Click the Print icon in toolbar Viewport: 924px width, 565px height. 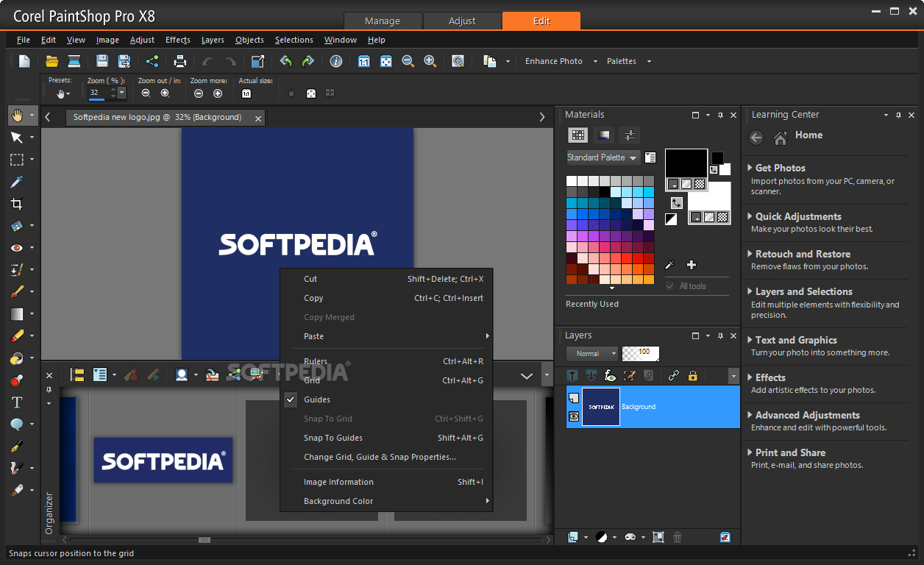(180, 61)
